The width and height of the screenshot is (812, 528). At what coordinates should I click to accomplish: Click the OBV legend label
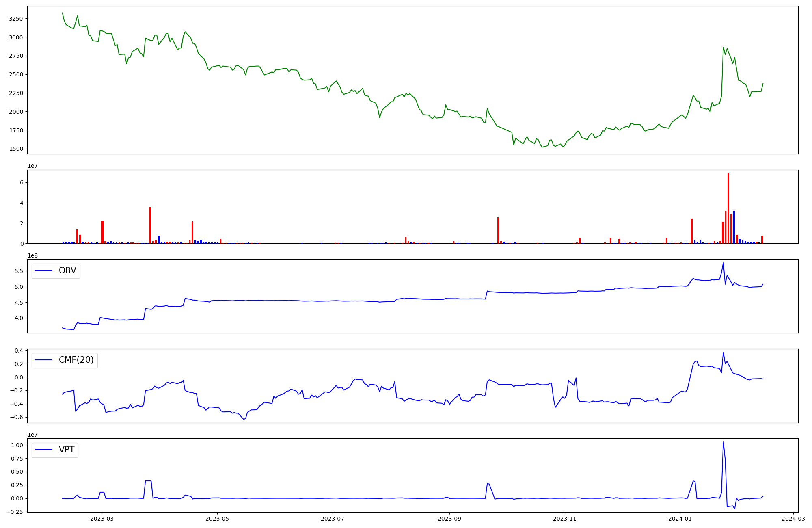tap(67, 270)
